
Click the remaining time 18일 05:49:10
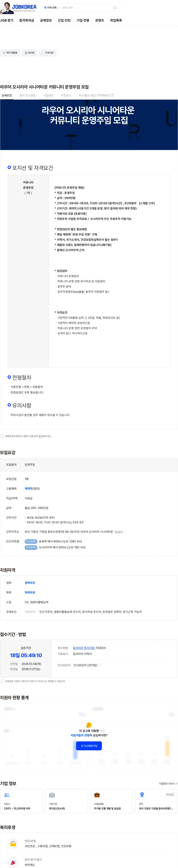[26, 655]
